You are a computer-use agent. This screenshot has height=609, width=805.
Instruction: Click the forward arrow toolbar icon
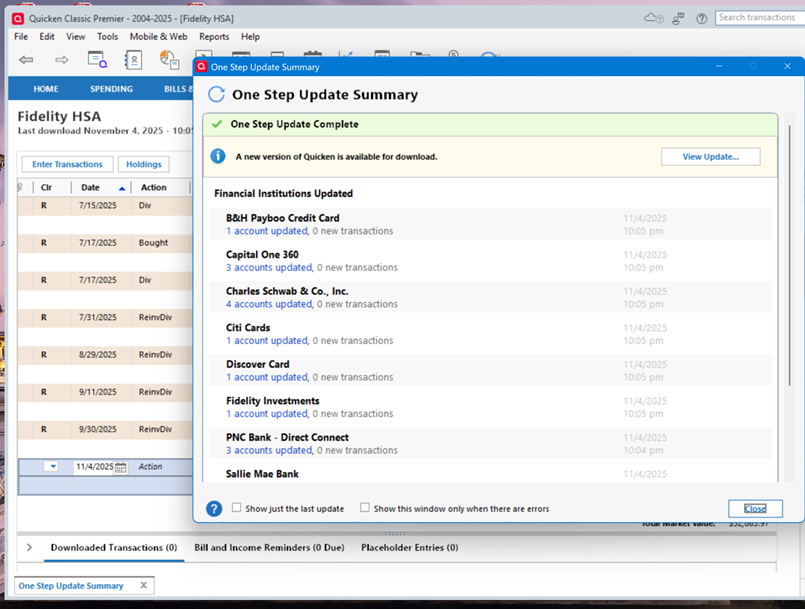[62, 60]
